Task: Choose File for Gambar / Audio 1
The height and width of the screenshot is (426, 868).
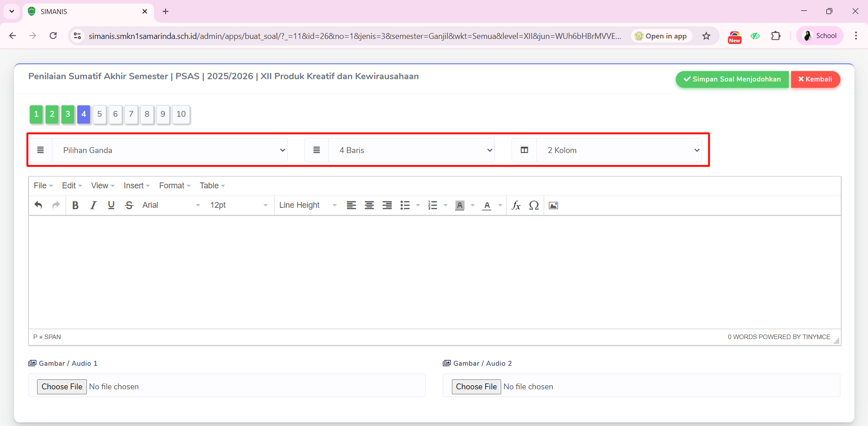Action: tap(62, 387)
